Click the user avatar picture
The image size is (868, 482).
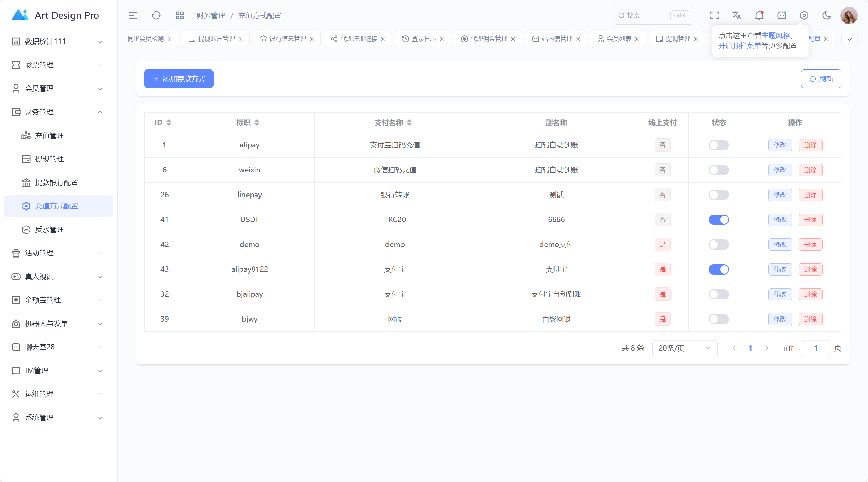pyautogui.click(x=849, y=15)
